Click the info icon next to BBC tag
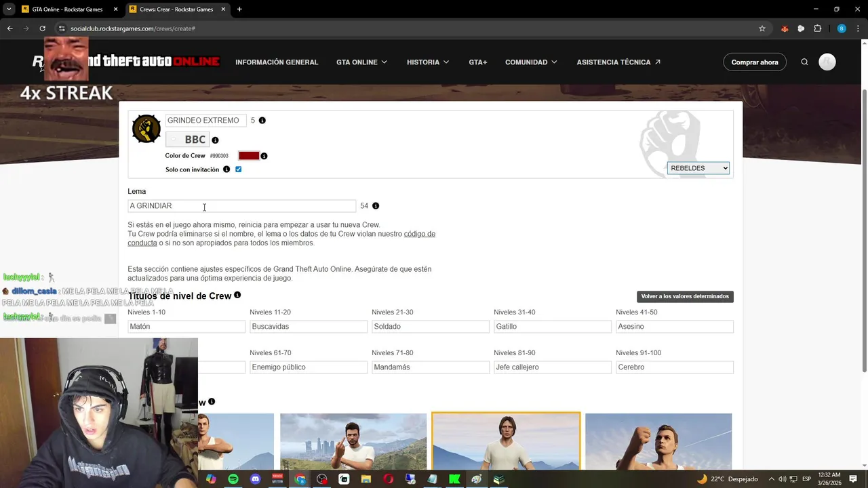 (215, 140)
